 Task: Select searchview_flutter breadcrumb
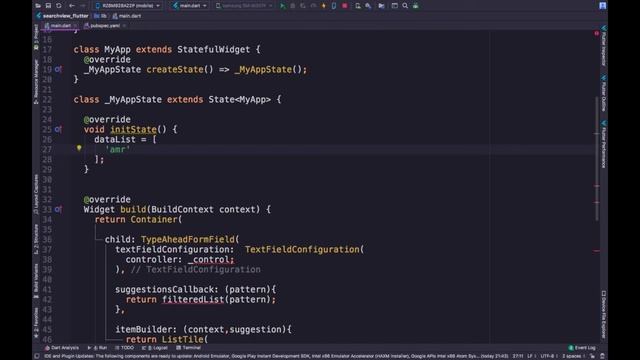(62, 16)
